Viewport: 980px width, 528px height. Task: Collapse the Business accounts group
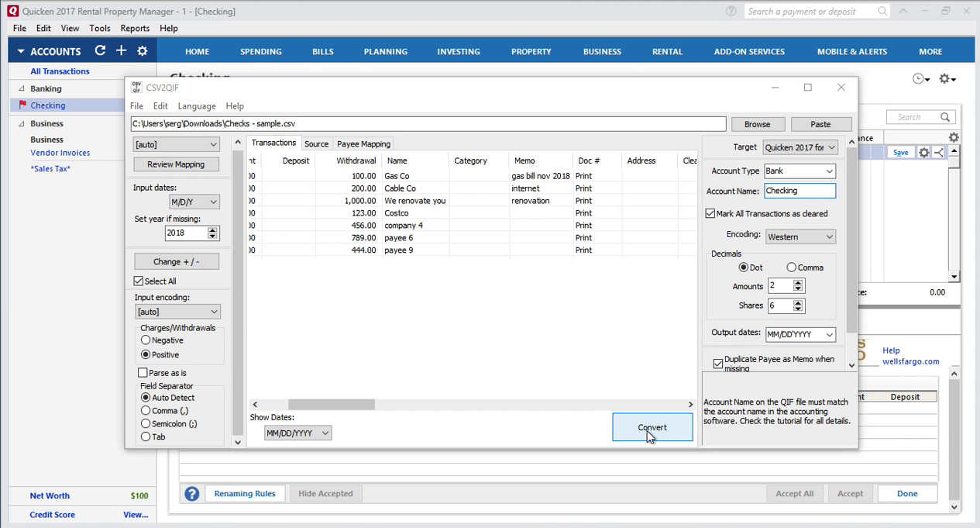click(x=21, y=124)
